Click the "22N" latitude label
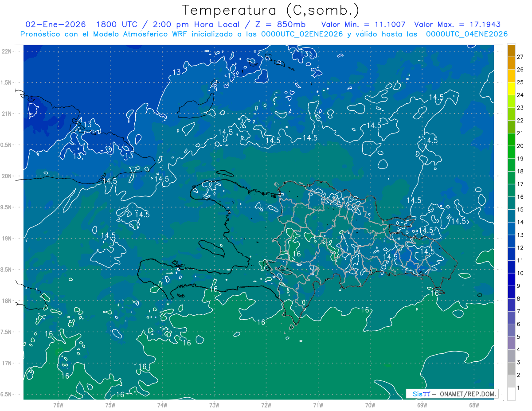532x411 pixels. 8,51
